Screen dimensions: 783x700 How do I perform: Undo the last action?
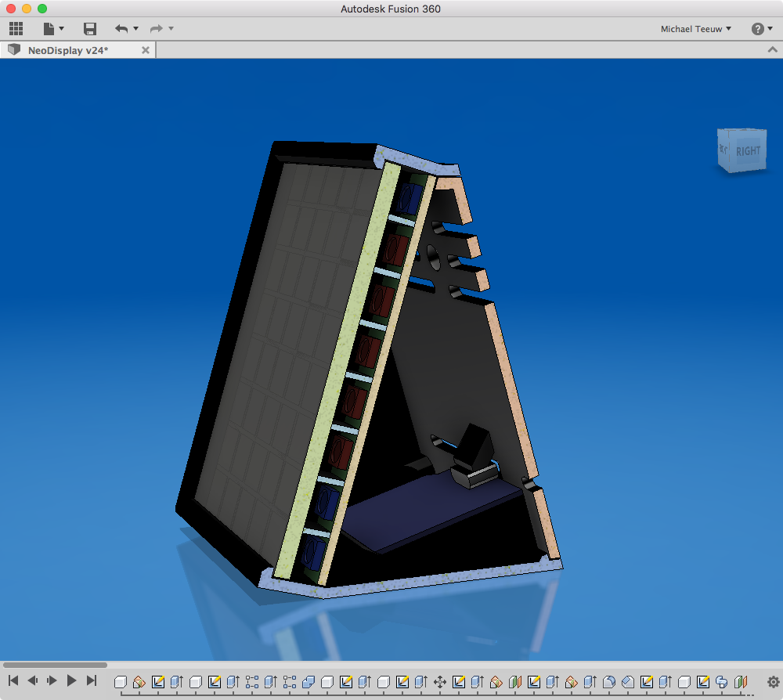point(121,29)
